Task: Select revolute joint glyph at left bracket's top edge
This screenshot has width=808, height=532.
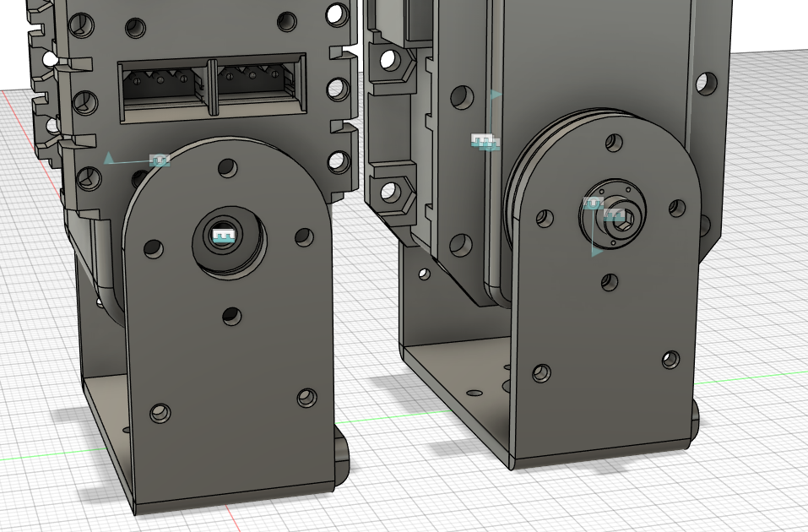Action: tap(160, 160)
